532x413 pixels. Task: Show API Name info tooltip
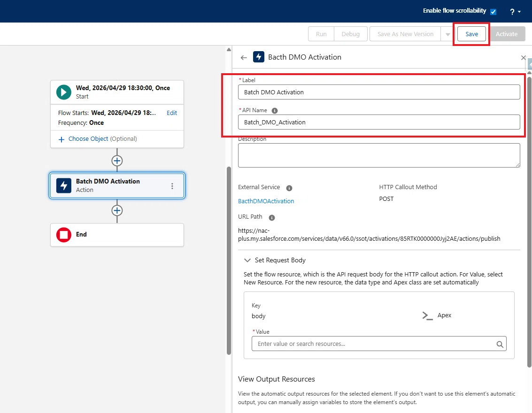click(275, 111)
